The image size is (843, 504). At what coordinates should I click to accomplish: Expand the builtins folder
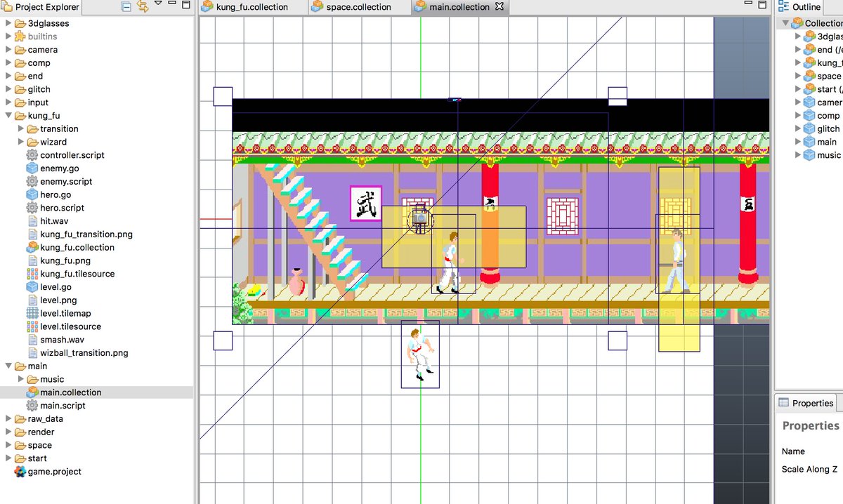[8, 37]
